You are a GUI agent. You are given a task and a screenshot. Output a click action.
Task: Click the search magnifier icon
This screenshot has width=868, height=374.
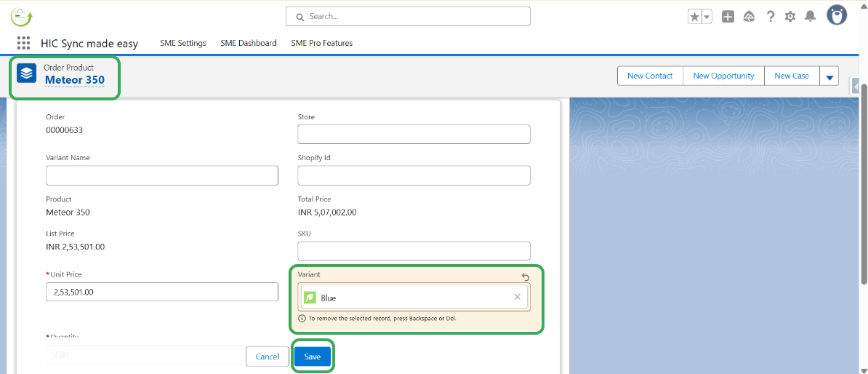click(x=300, y=17)
